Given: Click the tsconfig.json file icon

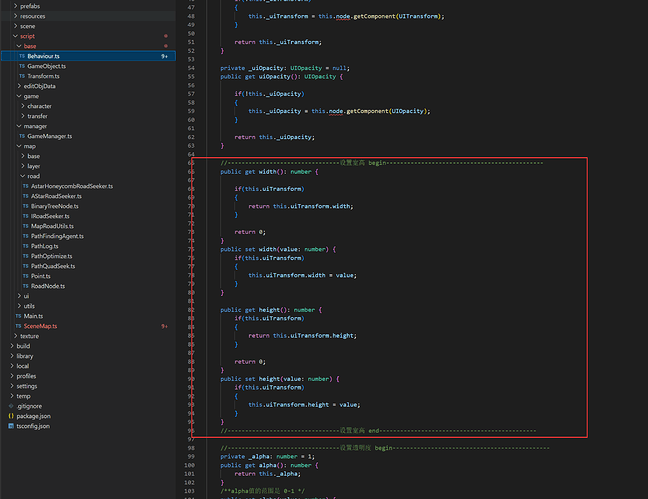Looking at the screenshot, I should 11,425.
